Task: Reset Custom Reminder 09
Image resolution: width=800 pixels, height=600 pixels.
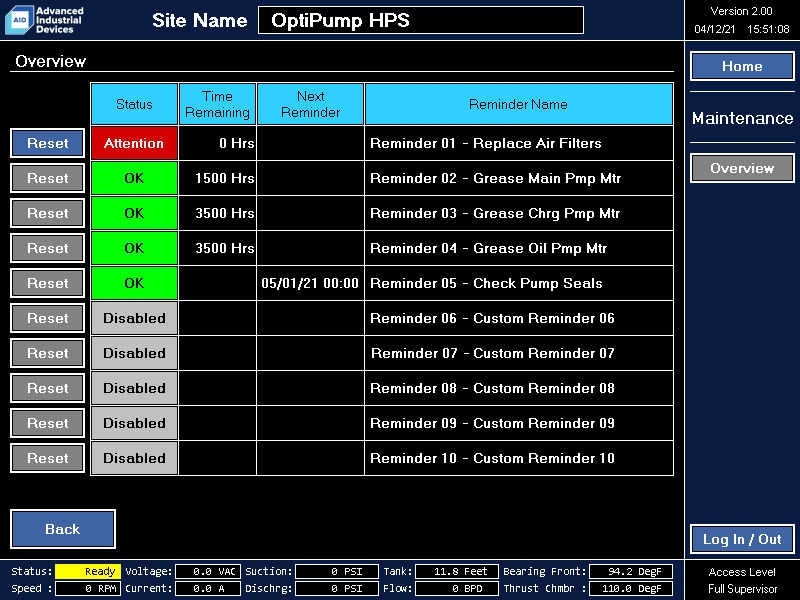Action: 47,423
